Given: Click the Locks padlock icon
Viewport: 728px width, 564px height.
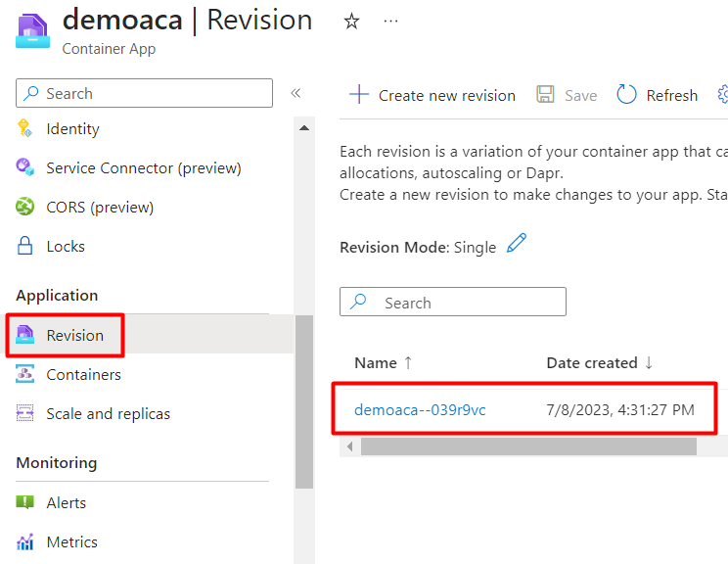Looking at the screenshot, I should click(24, 246).
